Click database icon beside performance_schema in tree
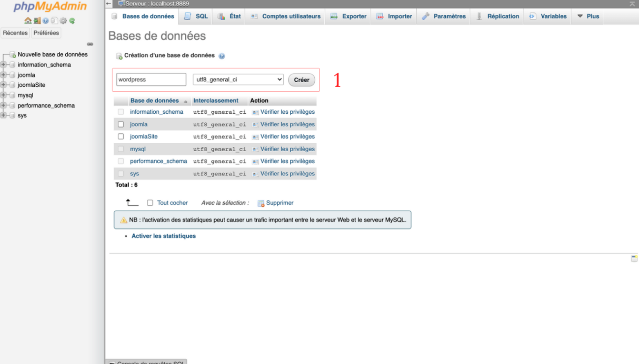Viewport: 639px width, 364px height. tap(13, 105)
